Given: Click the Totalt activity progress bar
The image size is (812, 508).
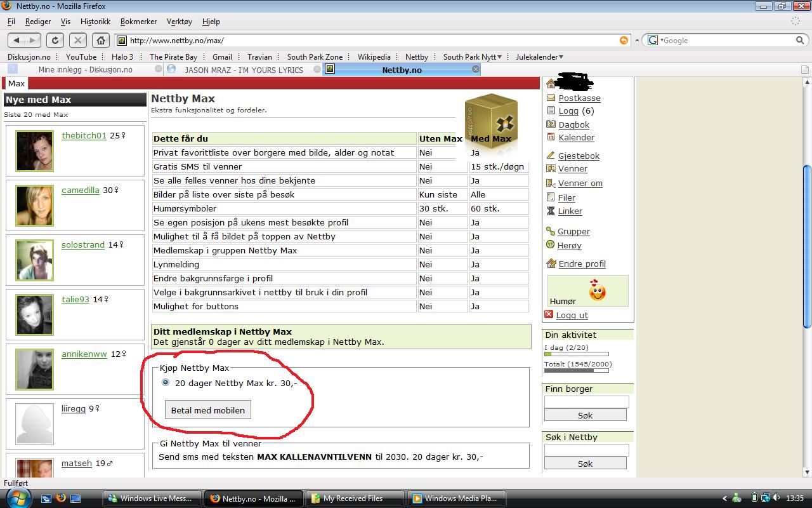Looking at the screenshot, I should coord(577,371).
